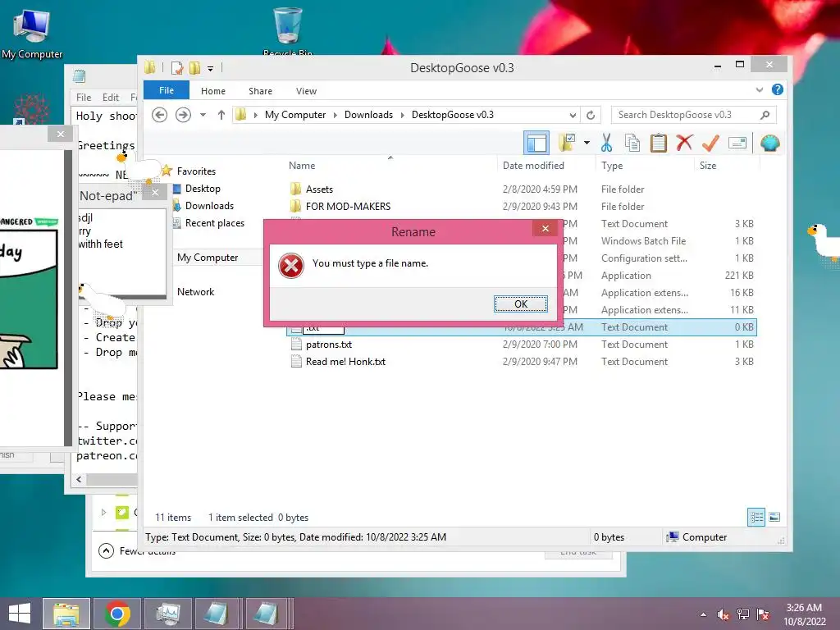Screen dimensions: 840x630
Task: Open the File menu in background Notepad
Action: (84, 97)
